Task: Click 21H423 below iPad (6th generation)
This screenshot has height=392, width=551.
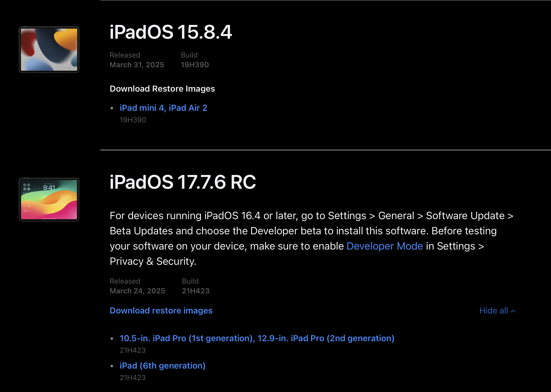Action: 133,378
